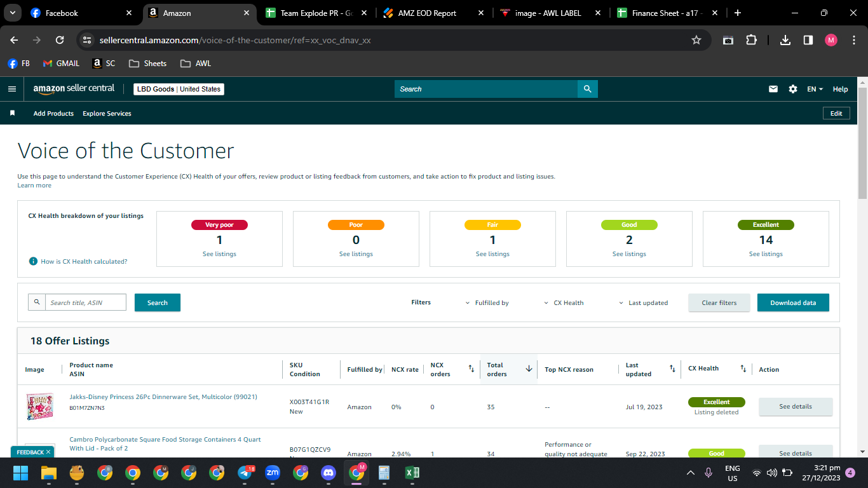Show hidden system tray icons
Screen dimensions: 868x488
[x=690, y=473]
